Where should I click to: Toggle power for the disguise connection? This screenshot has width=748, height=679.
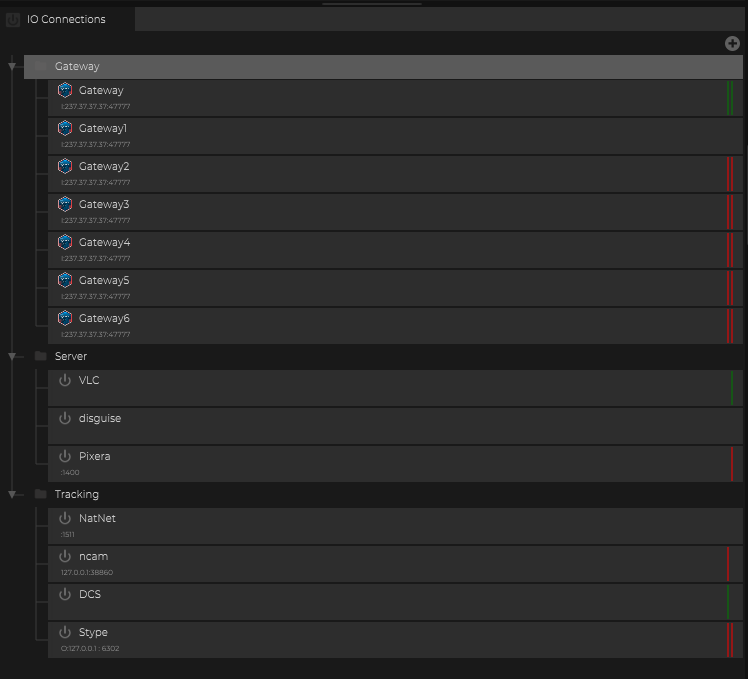(65, 418)
